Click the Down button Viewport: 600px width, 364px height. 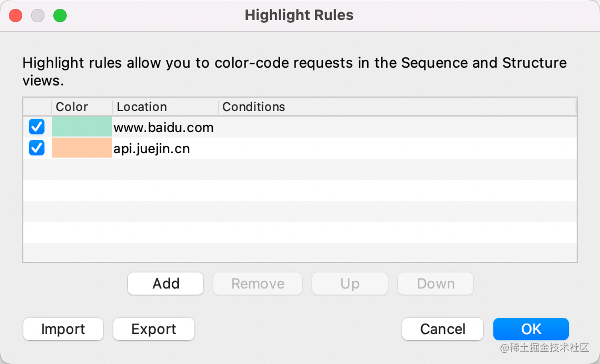tap(436, 284)
